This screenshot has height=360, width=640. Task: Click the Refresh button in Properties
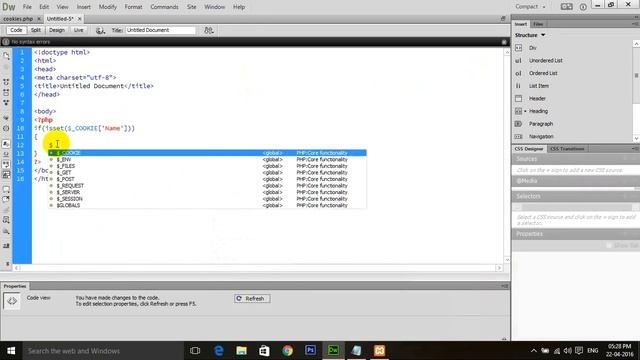click(252, 298)
